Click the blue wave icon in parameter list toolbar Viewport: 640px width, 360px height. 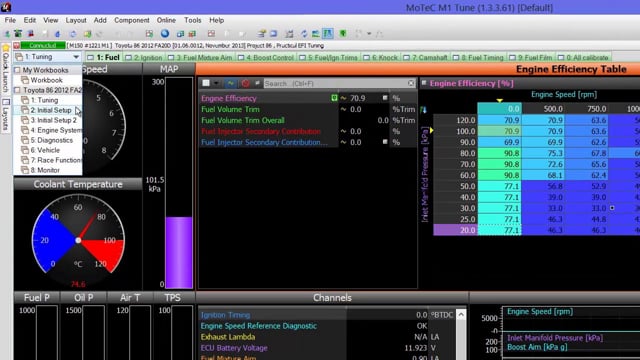click(x=231, y=83)
